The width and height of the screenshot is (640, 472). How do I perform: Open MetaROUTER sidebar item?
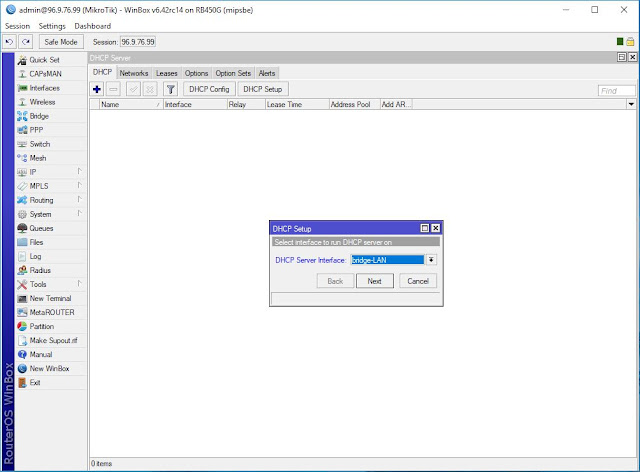(x=51, y=312)
